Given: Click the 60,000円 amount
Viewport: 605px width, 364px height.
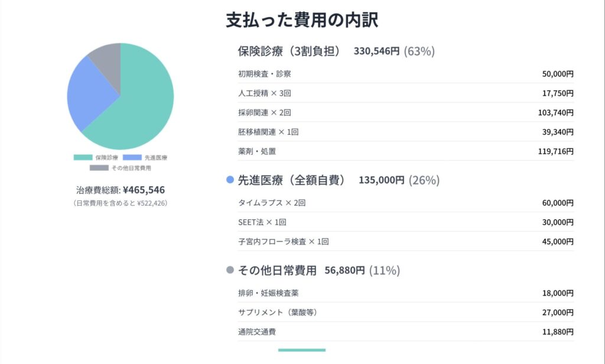Looking at the screenshot, I should [x=558, y=203].
